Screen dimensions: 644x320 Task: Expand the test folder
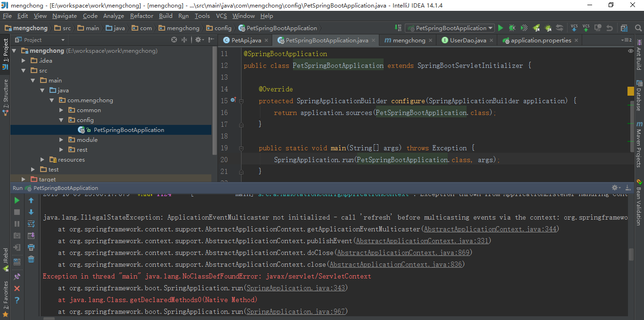[33, 170]
